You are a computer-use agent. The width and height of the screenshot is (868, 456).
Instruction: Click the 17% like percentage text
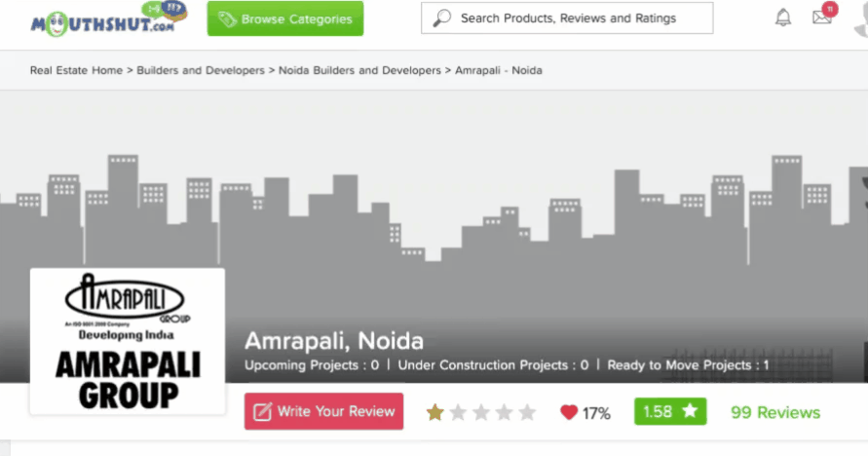tap(596, 413)
